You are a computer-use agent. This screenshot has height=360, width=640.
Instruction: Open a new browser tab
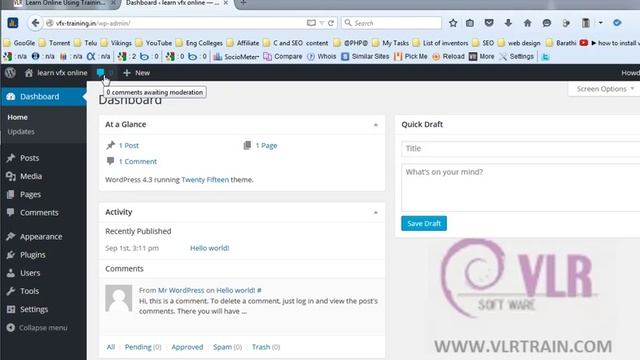tap(243, 3)
